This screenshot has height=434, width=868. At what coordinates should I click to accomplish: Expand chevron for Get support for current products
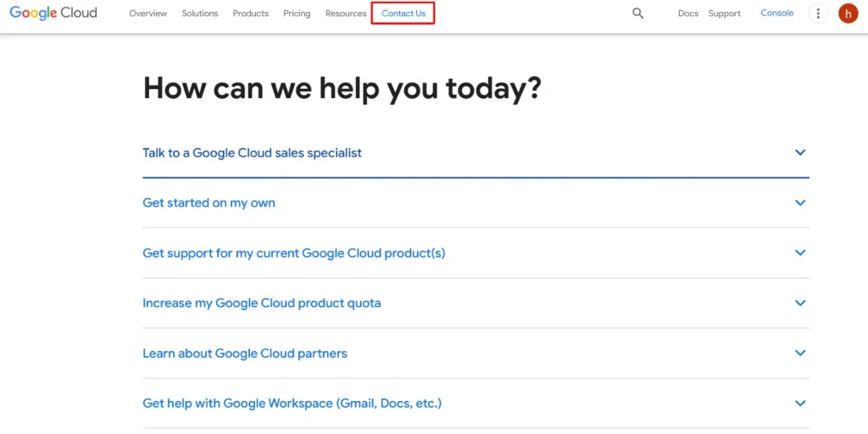tap(800, 253)
